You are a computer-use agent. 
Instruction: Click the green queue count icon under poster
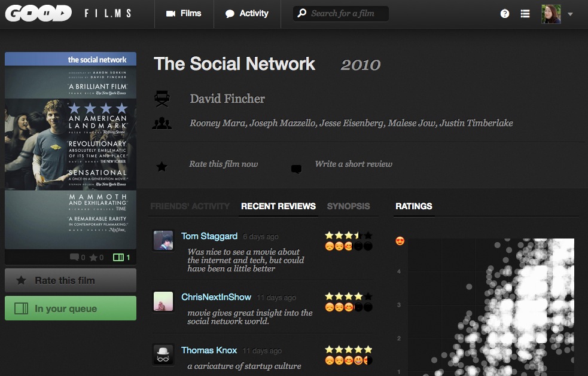[x=118, y=257]
